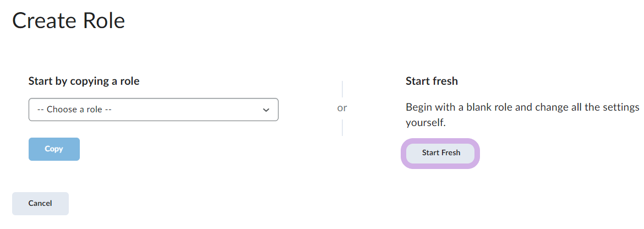Click the "Start by copying a role" label
Screen dimensions: 644x229
tap(84, 81)
